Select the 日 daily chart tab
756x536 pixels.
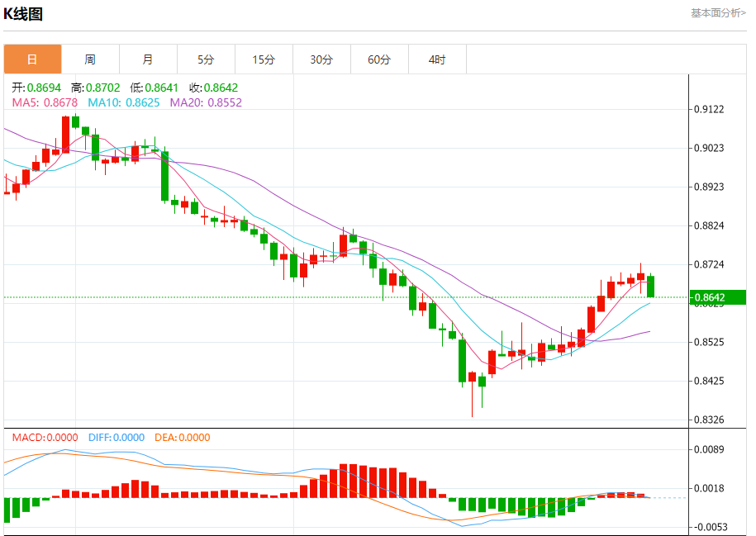(x=32, y=59)
